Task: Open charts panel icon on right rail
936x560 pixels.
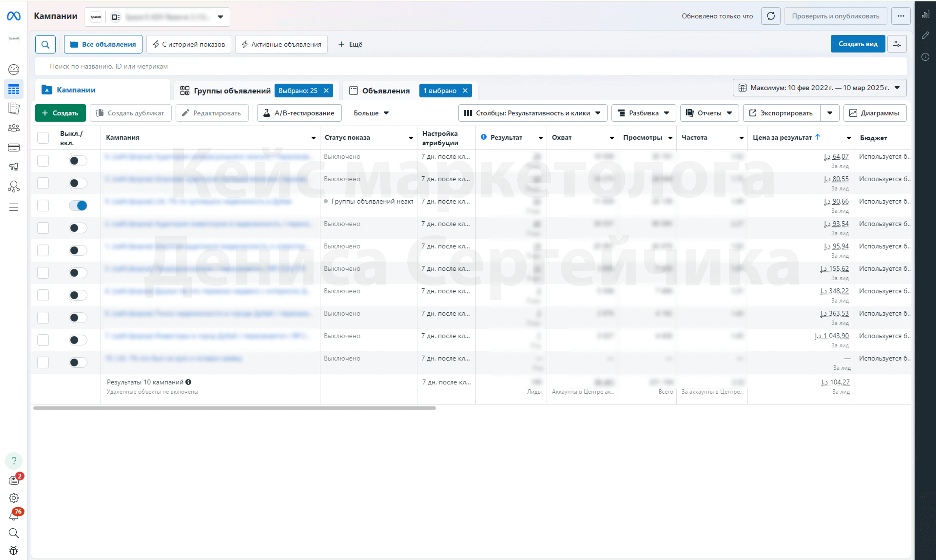Action: [x=926, y=14]
